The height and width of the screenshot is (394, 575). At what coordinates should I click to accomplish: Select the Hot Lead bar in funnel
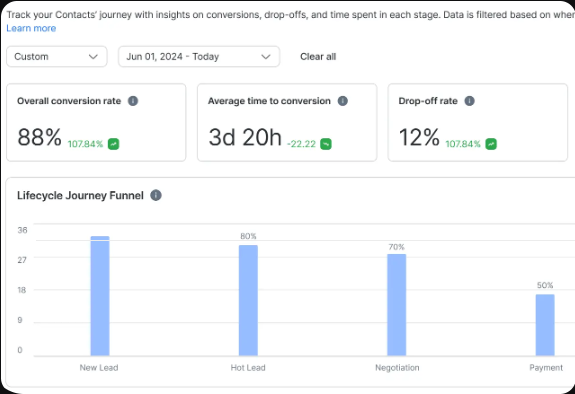tap(248, 300)
